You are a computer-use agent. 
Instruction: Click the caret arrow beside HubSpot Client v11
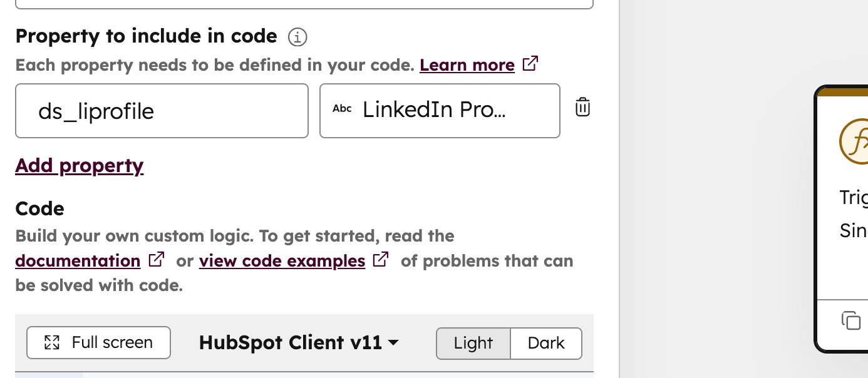click(393, 343)
